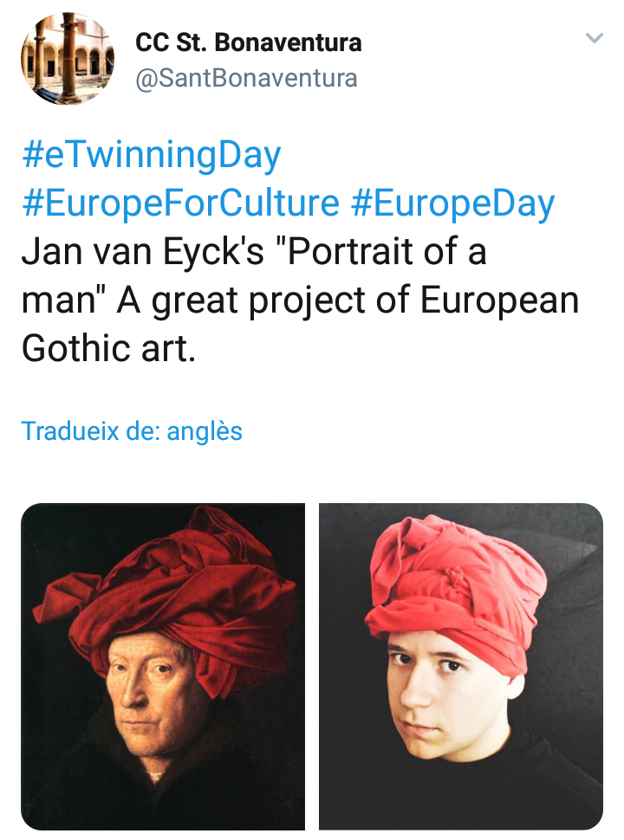Select the @SantBonaventura handle

click(x=246, y=78)
